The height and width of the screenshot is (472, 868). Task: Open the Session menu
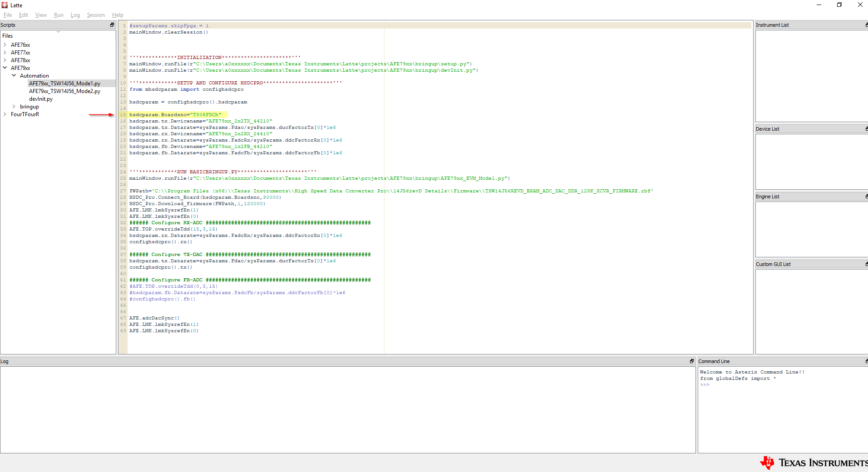click(x=96, y=15)
